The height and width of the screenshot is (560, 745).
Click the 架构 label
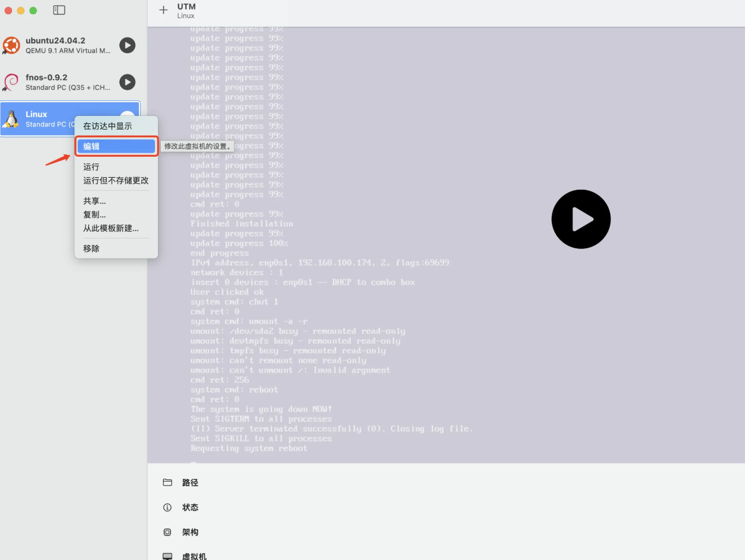pyautogui.click(x=190, y=533)
